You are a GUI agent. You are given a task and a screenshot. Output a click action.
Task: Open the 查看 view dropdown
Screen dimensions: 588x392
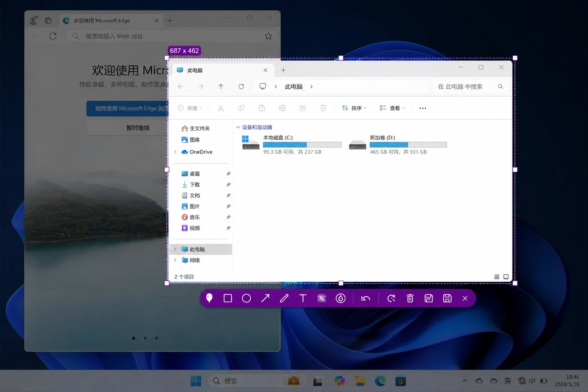(x=392, y=108)
